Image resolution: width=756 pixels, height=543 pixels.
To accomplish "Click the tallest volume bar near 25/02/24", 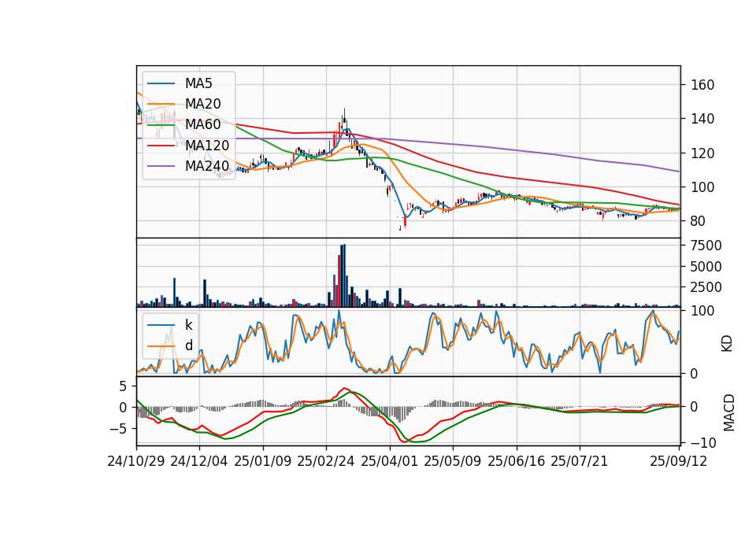I will coord(344,275).
